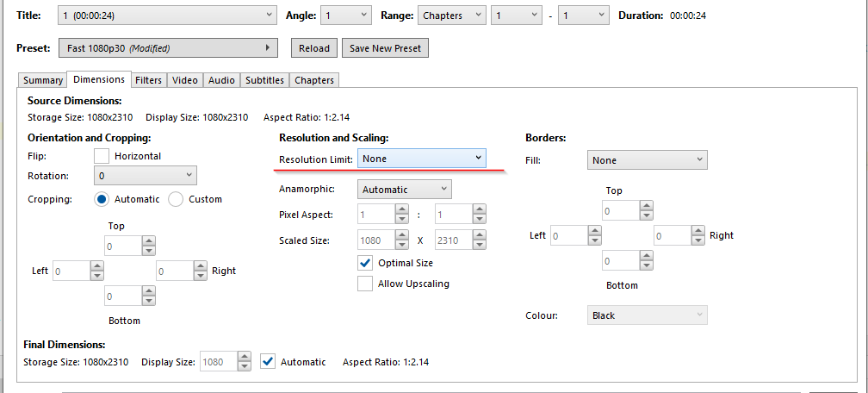Decrease first Pixel Aspect value
Image resolution: width=868 pixels, height=393 pixels.
pos(402,219)
